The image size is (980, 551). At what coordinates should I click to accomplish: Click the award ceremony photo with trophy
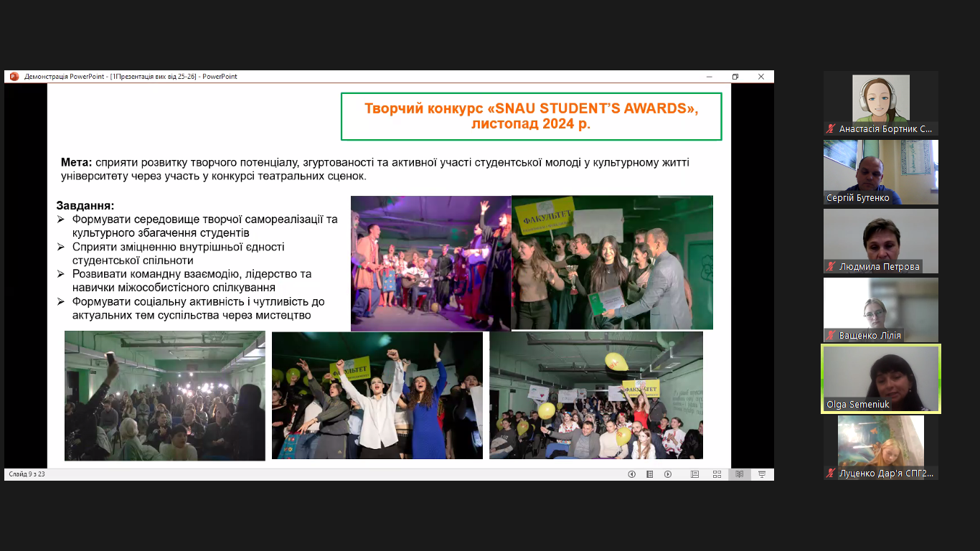(612, 262)
